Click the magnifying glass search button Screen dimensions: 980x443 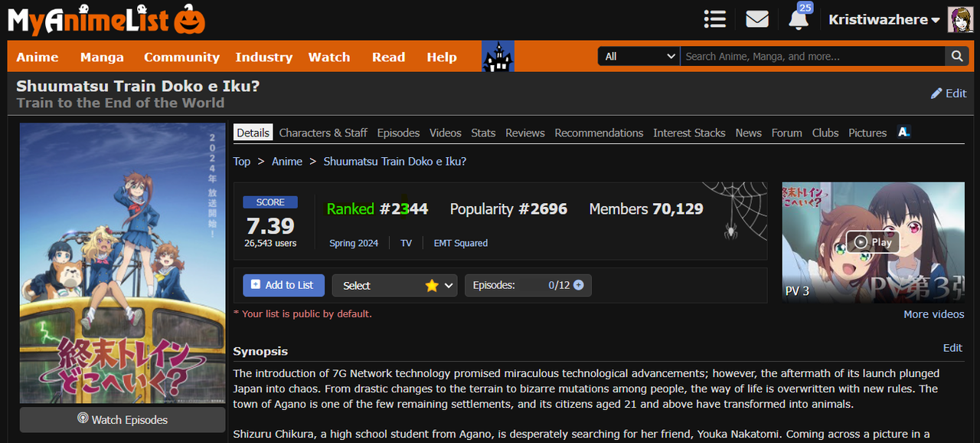point(957,56)
